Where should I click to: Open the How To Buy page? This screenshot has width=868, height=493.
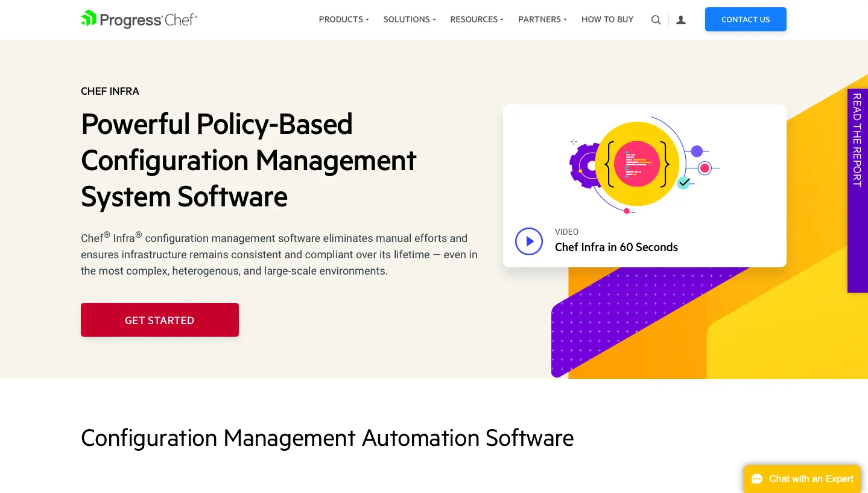(x=607, y=19)
